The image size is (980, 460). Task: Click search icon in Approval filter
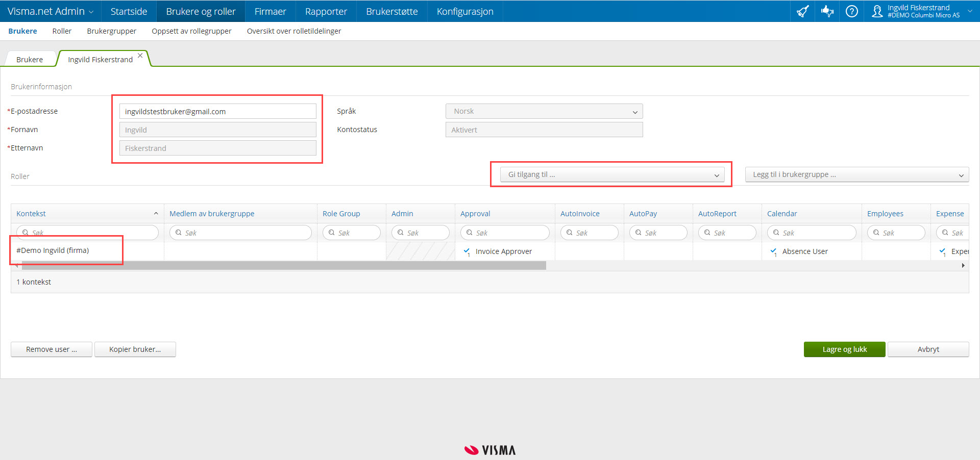pyautogui.click(x=470, y=233)
